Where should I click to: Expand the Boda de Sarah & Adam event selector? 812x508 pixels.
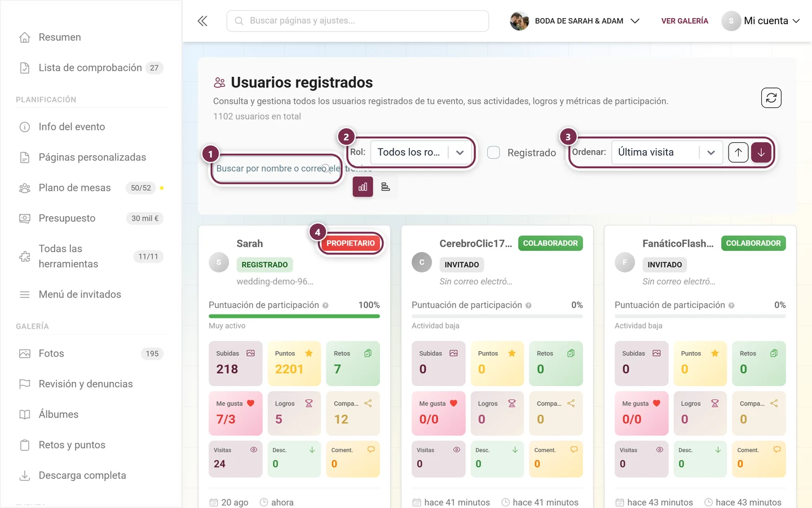575,21
